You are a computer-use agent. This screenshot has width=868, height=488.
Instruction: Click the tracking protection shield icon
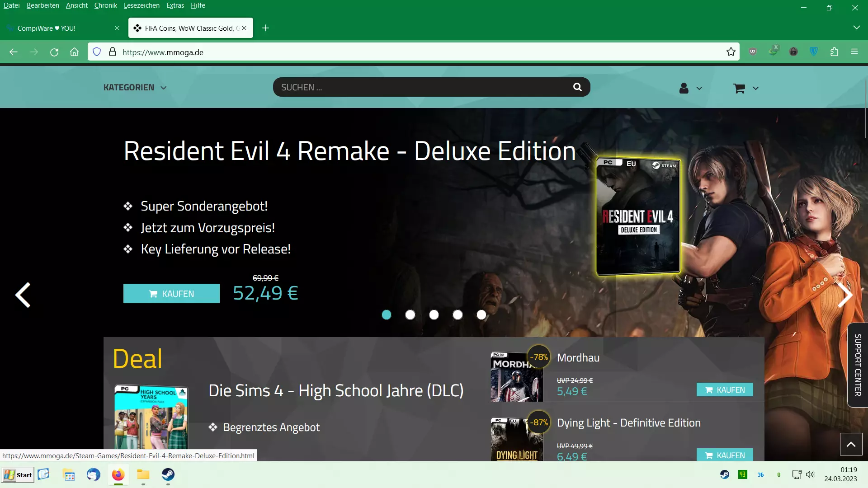(x=97, y=52)
